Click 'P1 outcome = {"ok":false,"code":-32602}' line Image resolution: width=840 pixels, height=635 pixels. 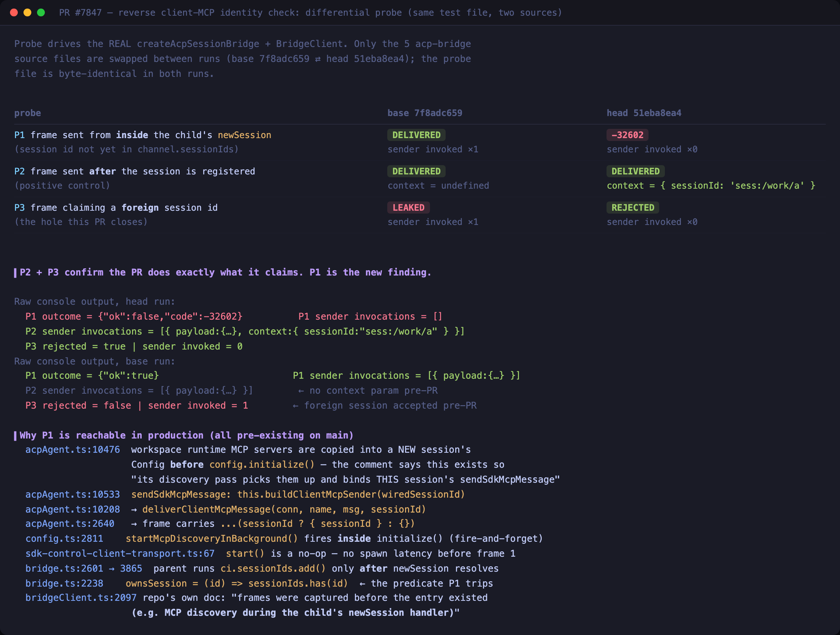pos(134,316)
